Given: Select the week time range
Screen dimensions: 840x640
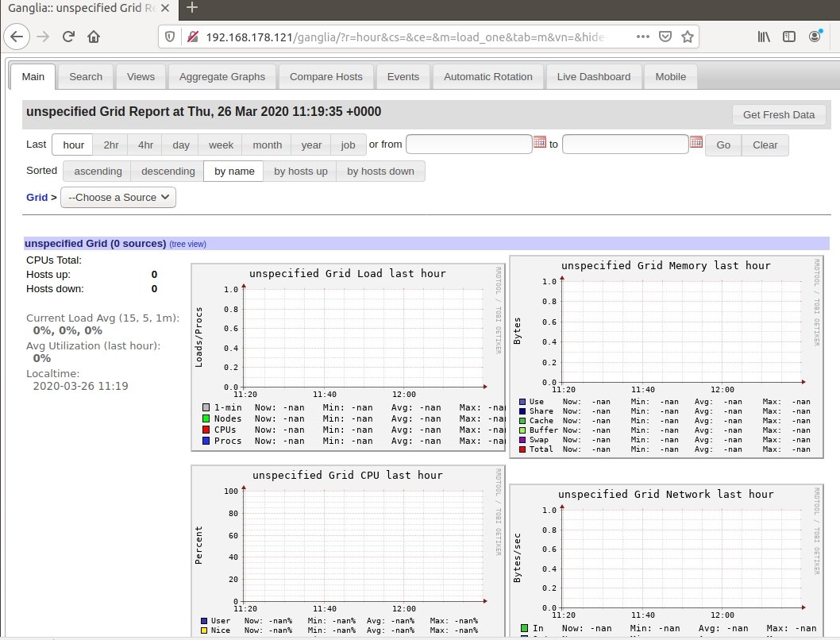Looking at the screenshot, I should (x=221, y=145).
